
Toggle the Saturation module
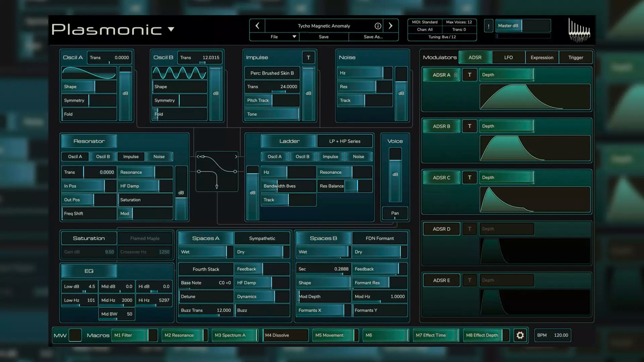(x=89, y=238)
